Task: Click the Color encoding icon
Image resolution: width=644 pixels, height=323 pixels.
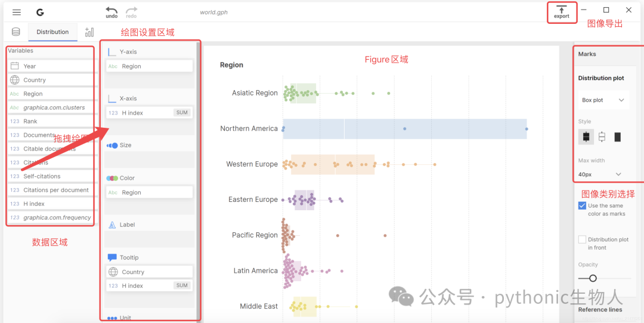Action: click(112, 178)
